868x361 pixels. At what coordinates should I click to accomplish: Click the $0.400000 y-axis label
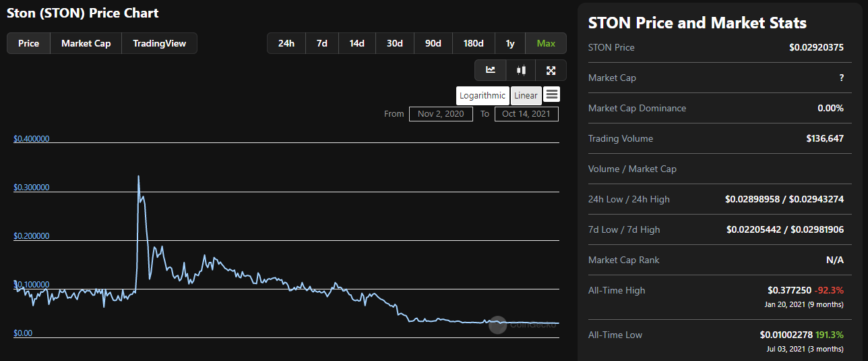[x=32, y=139]
